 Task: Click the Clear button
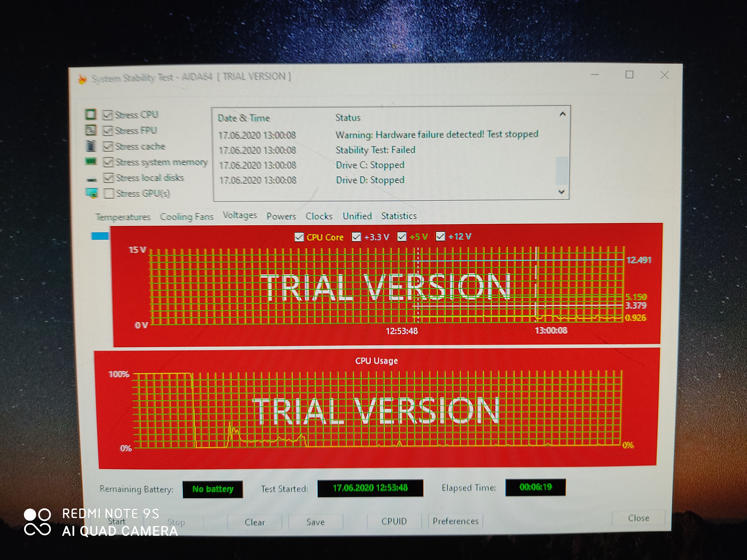click(x=255, y=522)
